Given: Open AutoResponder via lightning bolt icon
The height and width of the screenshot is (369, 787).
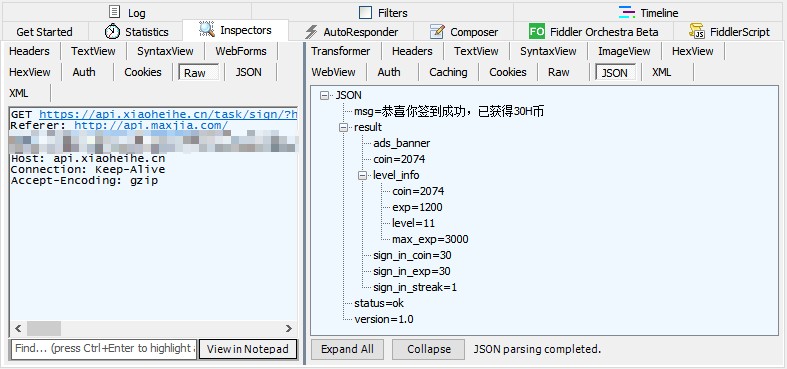Looking at the screenshot, I should click(311, 32).
